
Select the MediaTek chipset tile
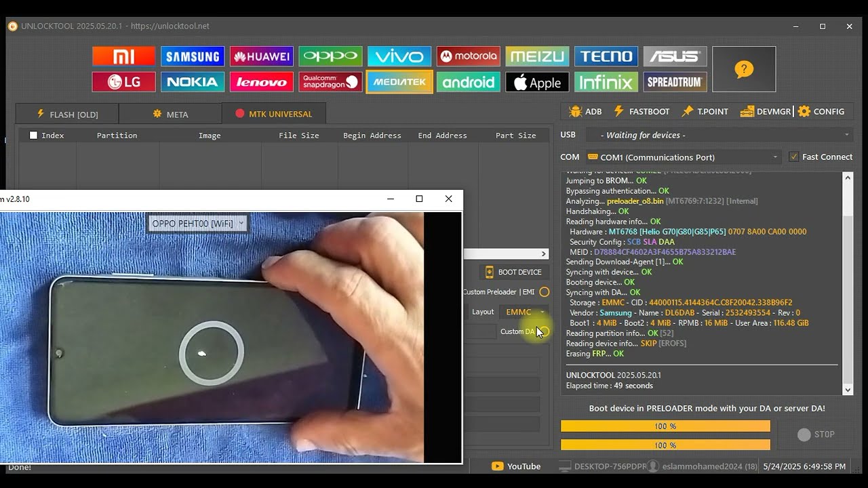click(399, 82)
